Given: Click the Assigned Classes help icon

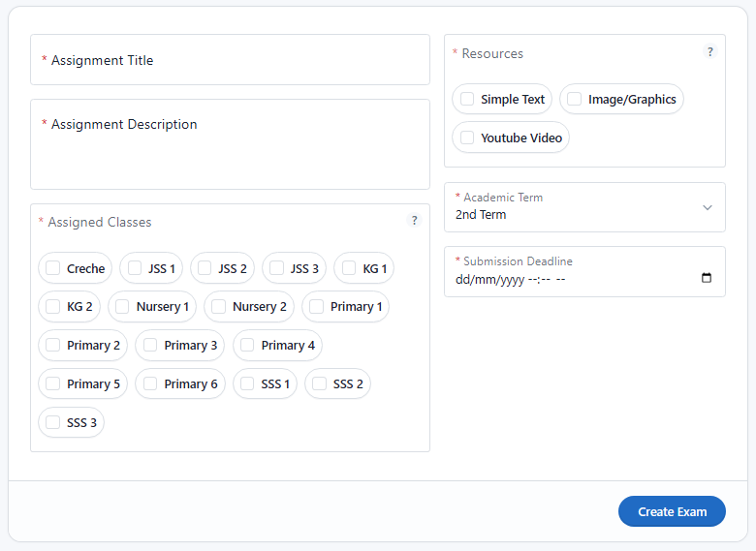Looking at the screenshot, I should pyautogui.click(x=414, y=221).
